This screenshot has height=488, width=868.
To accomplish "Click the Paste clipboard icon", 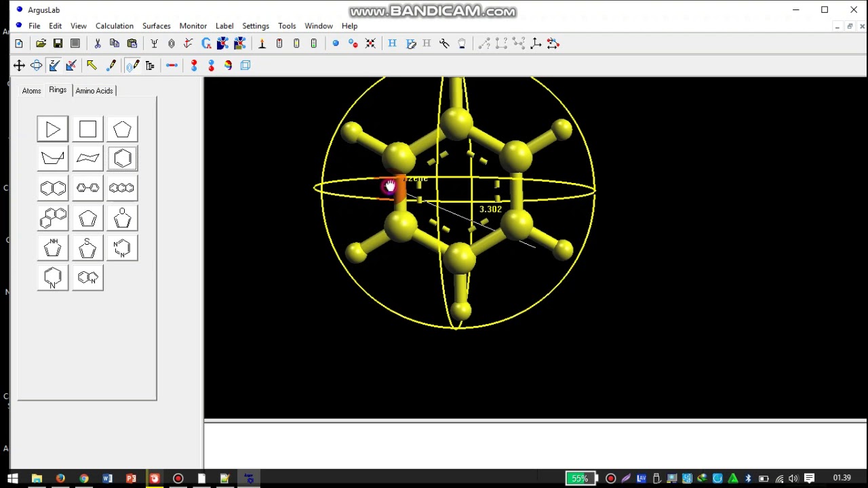I will pos(132,43).
